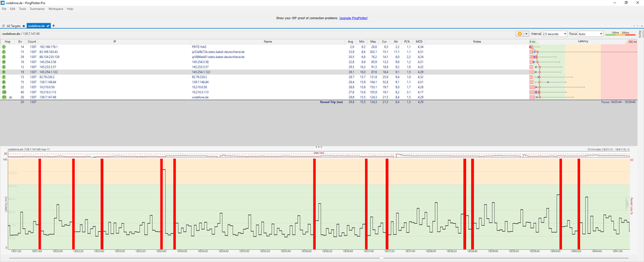This screenshot has height=262, width=644.
Task: Open the Summaries menu
Action: (x=37, y=8)
